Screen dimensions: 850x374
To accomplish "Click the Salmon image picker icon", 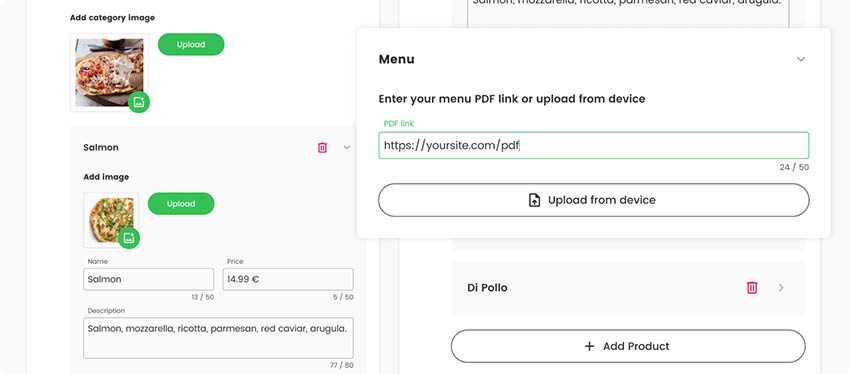I will 128,238.
